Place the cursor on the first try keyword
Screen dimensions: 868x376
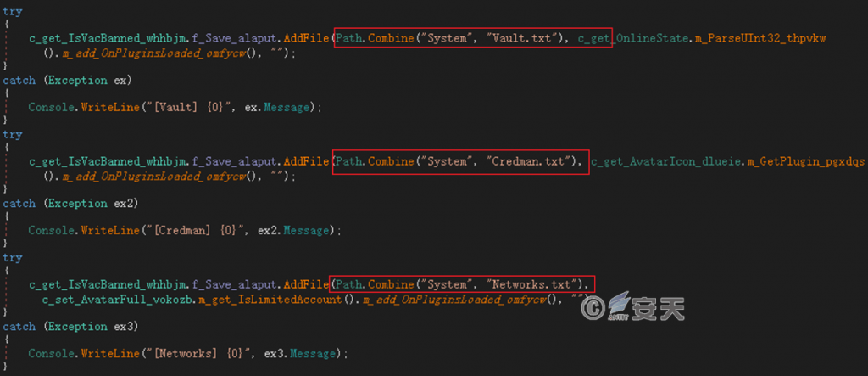point(13,12)
